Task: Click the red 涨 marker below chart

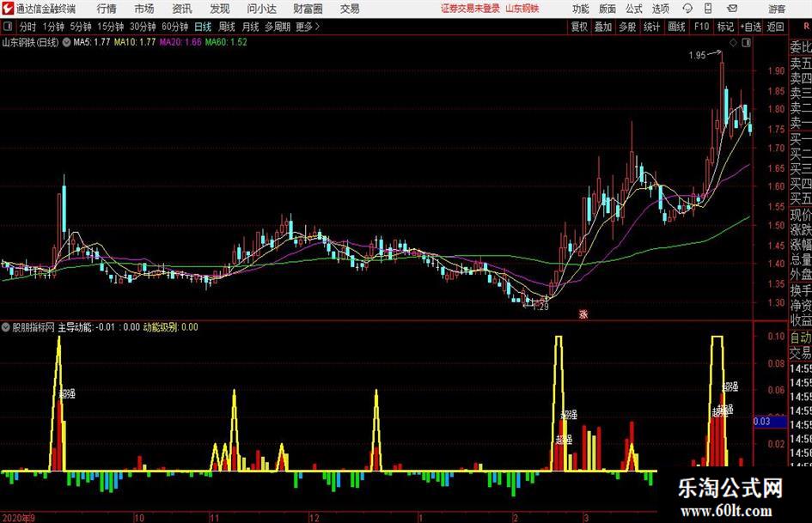Action: (583, 313)
